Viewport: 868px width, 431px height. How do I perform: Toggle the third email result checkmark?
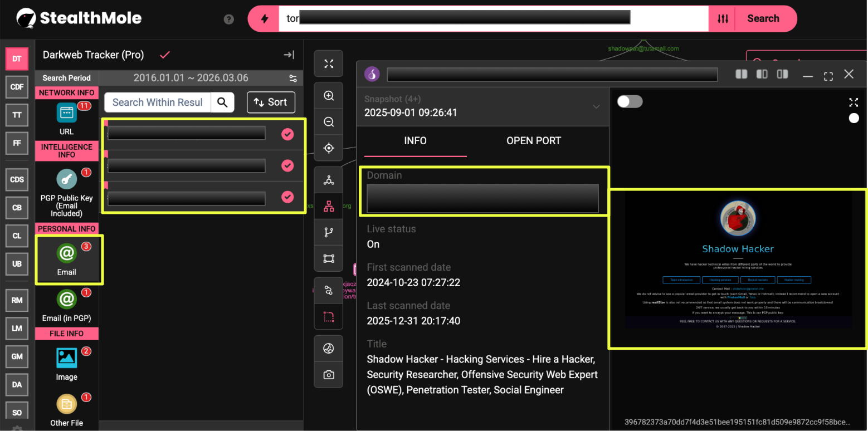pyautogui.click(x=287, y=197)
